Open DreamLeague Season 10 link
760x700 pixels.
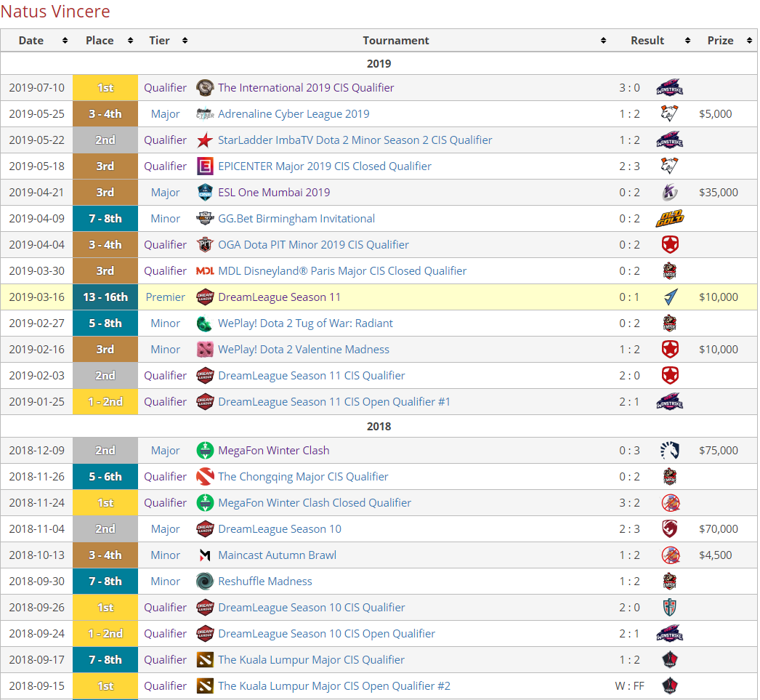point(280,529)
